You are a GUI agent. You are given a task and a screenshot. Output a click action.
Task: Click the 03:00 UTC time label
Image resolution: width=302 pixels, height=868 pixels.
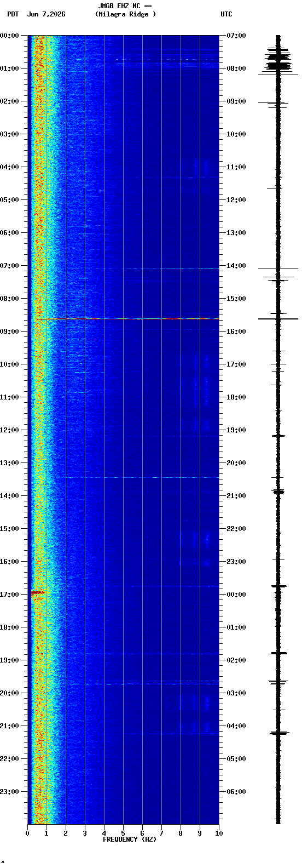point(236,693)
